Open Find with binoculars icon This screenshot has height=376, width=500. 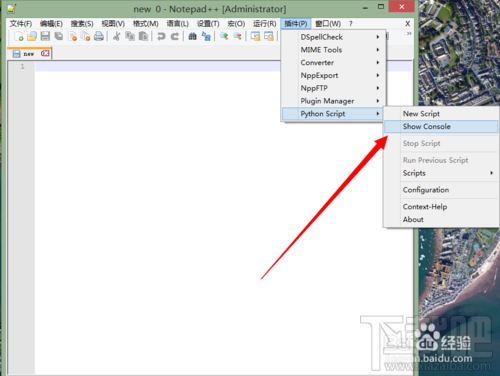(192, 36)
